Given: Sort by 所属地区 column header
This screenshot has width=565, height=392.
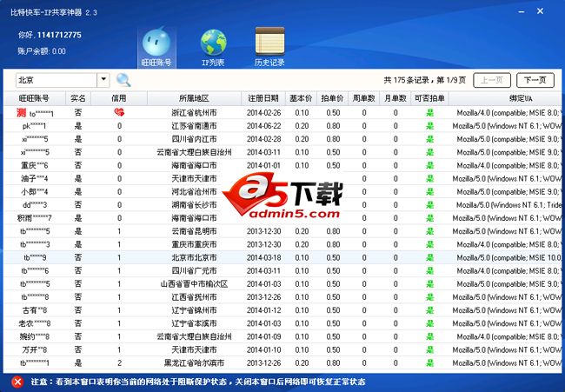Looking at the screenshot, I should [194, 98].
